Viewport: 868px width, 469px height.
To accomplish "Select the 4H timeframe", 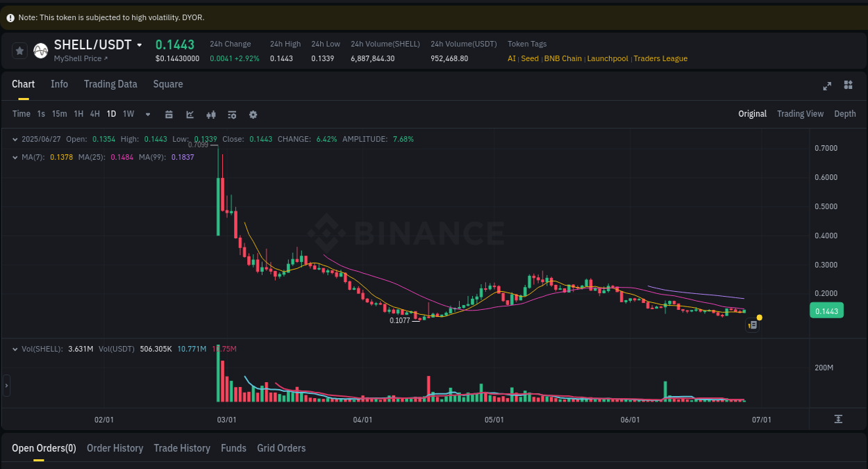I will point(94,113).
